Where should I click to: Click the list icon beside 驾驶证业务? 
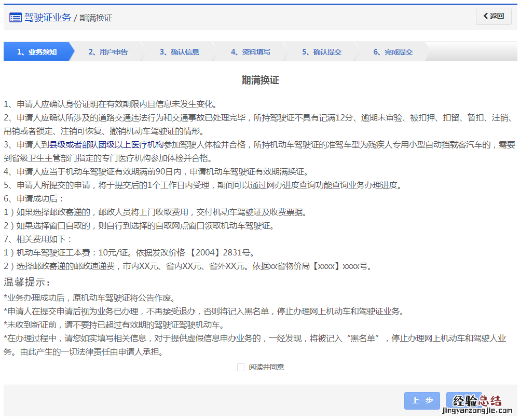pyautogui.click(x=15, y=17)
